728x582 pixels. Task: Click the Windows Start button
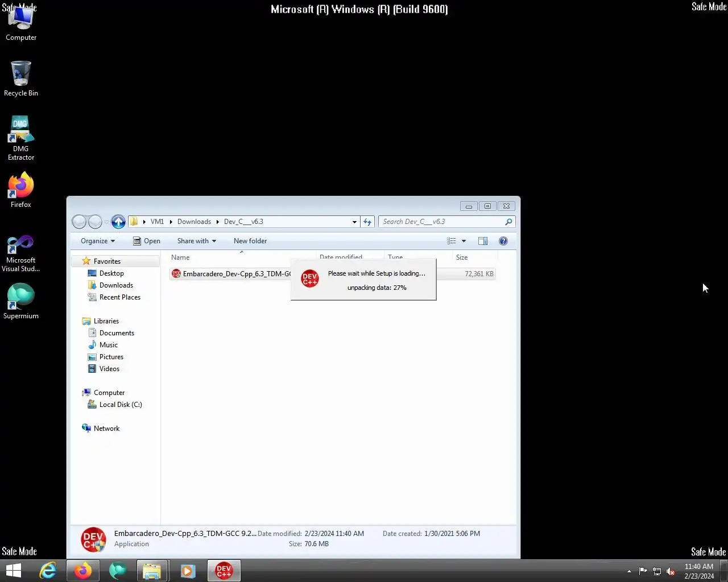[13, 571]
